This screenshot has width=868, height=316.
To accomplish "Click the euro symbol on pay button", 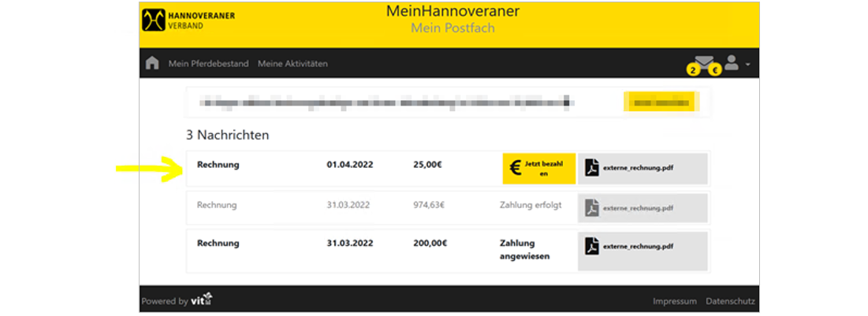I will click(515, 168).
